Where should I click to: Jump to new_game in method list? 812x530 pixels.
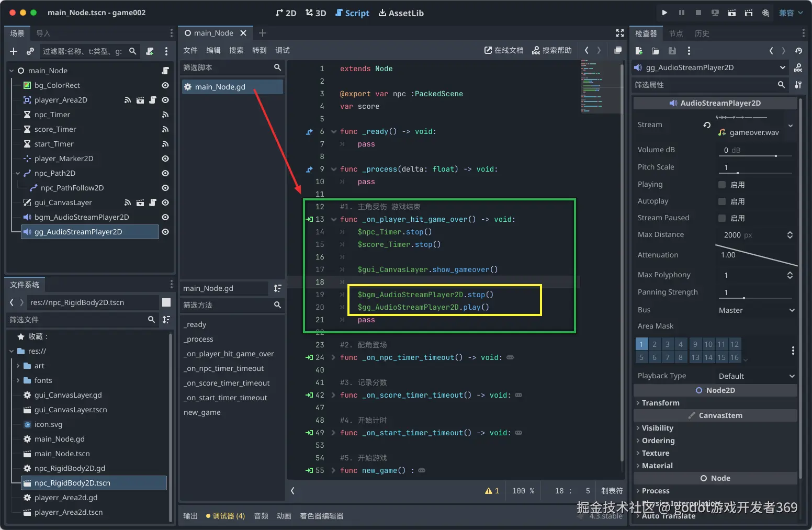202,412
